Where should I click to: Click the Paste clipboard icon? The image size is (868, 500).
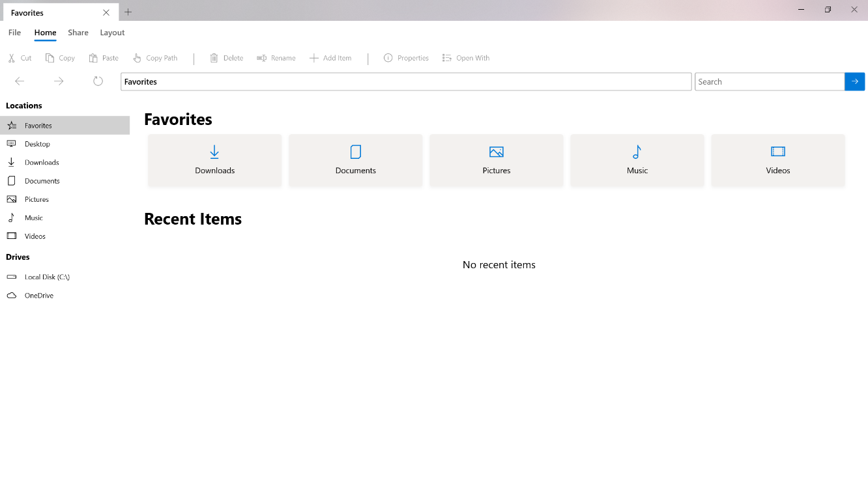click(93, 58)
